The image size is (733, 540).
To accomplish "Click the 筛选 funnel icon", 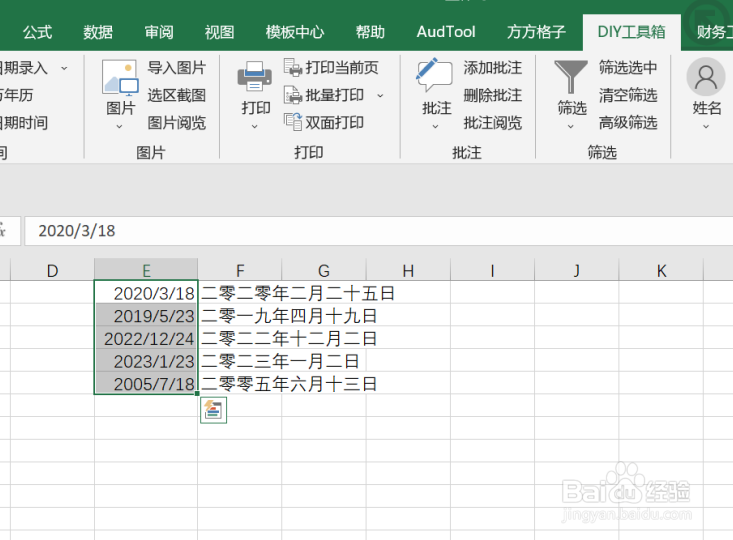I will point(570,77).
